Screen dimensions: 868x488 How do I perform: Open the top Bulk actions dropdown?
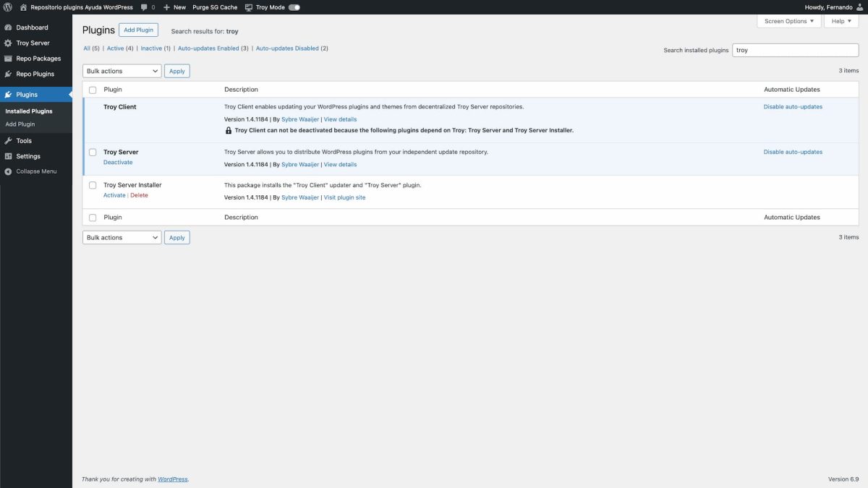pos(122,71)
